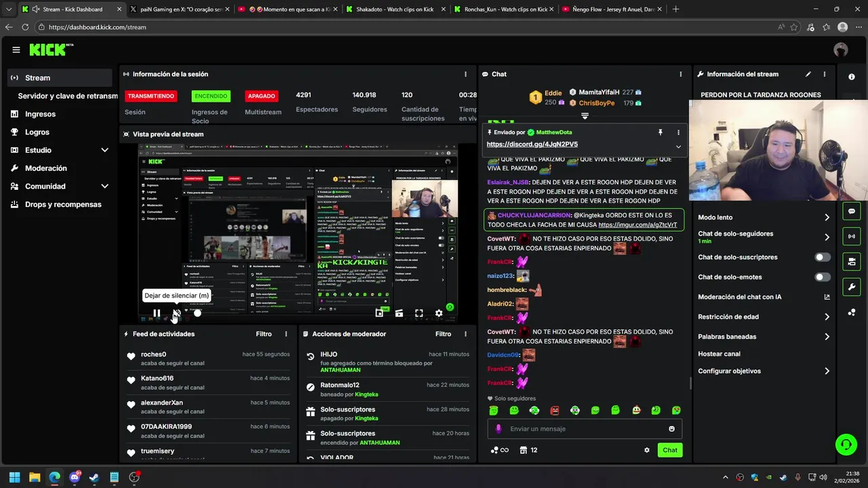Open the imgur link in chat
The height and width of the screenshot is (488, 868).
(x=637, y=224)
